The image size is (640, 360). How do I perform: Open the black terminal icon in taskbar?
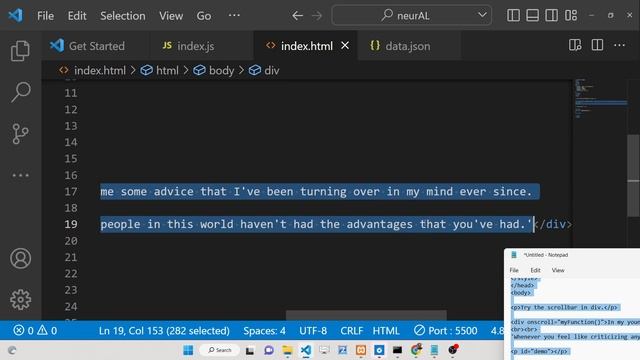click(x=397, y=350)
